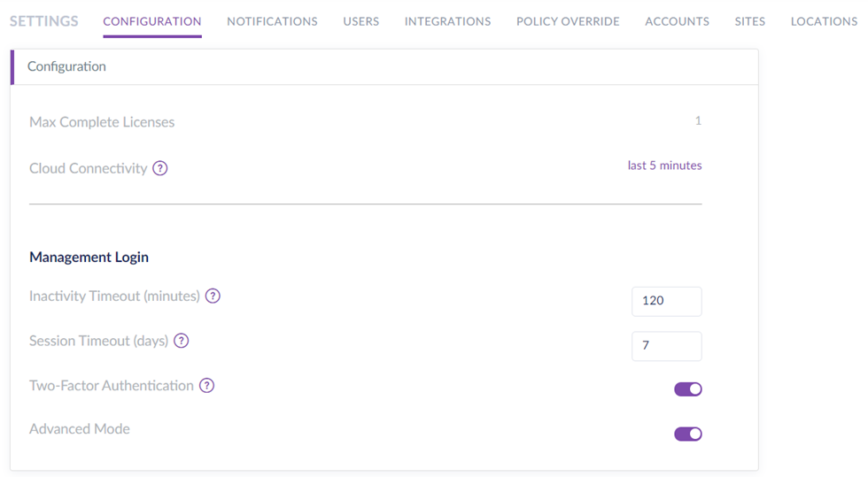Viewport: 868px width, 477px height.
Task: Open the Locations tab
Action: (824, 21)
